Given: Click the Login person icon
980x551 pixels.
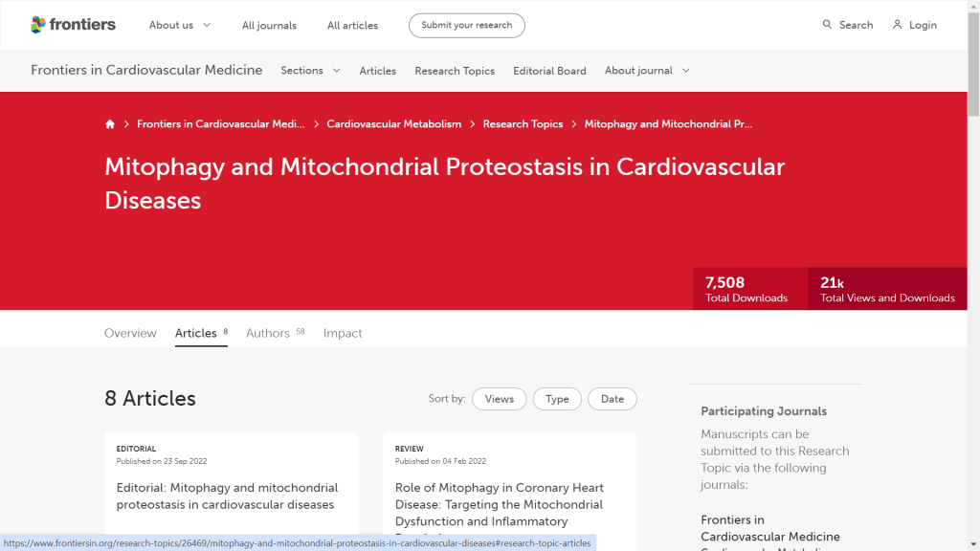Looking at the screenshot, I should pyautogui.click(x=897, y=25).
